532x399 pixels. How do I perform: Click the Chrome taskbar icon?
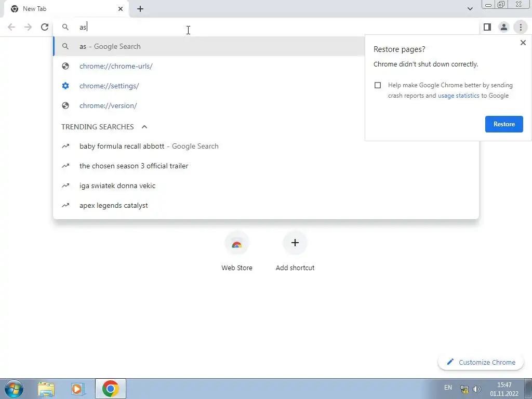click(x=110, y=389)
